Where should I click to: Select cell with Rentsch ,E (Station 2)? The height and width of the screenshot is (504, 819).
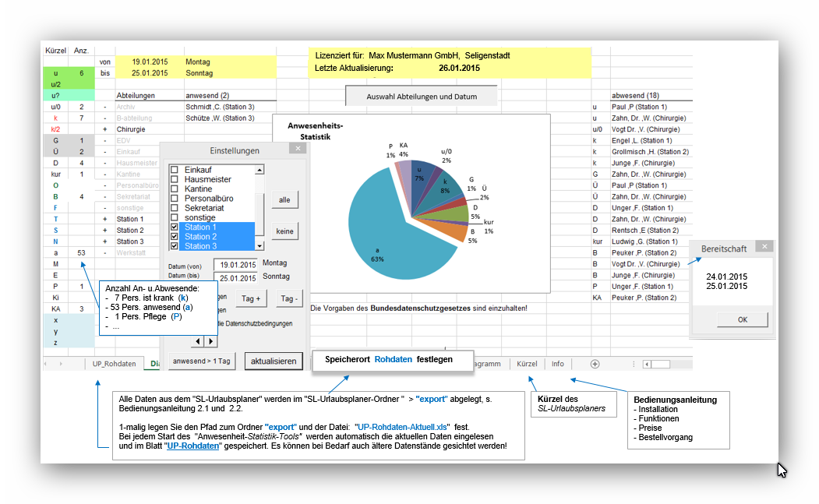(651, 231)
